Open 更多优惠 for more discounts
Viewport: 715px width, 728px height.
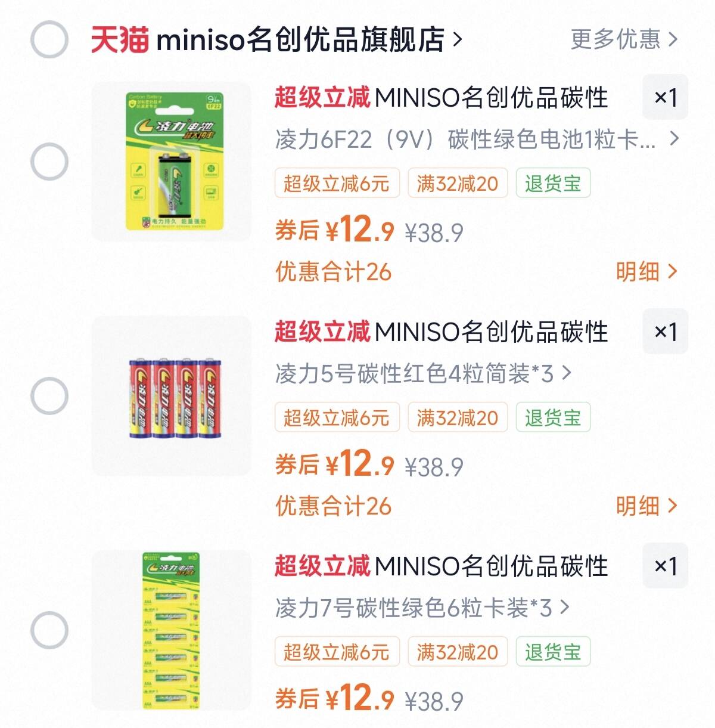click(623, 40)
